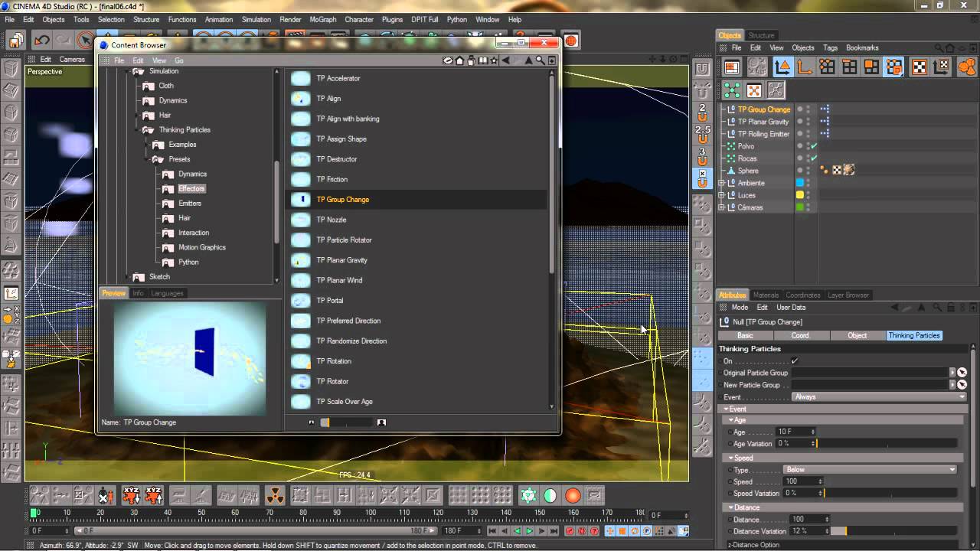Click the bookmark star in Content Browser toolbar
980x551 pixels.
click(494, 60)
